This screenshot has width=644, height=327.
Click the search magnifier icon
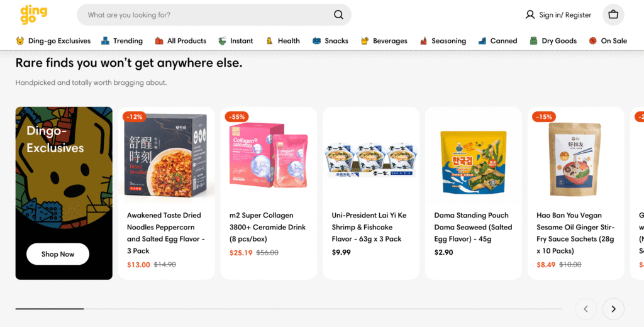[338, 15]
